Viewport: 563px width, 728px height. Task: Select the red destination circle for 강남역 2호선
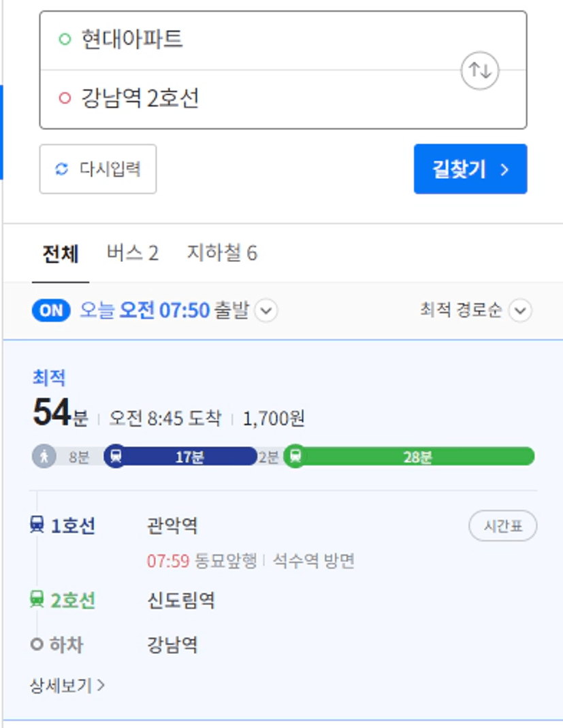[65, 98]
